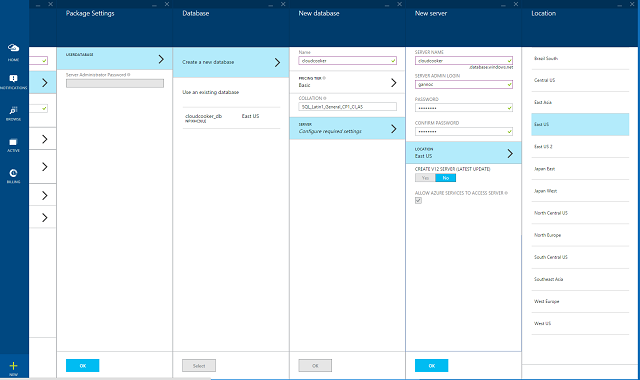The height and width of the screenshot is (380, 640).
Task: Select Use an existing database
Action: [211, 92]
